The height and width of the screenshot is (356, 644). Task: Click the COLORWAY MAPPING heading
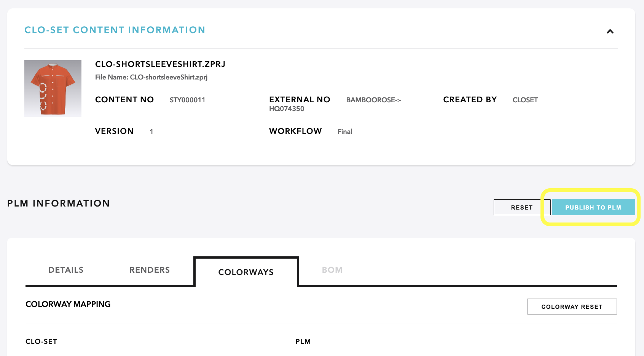tap(68, 304)
